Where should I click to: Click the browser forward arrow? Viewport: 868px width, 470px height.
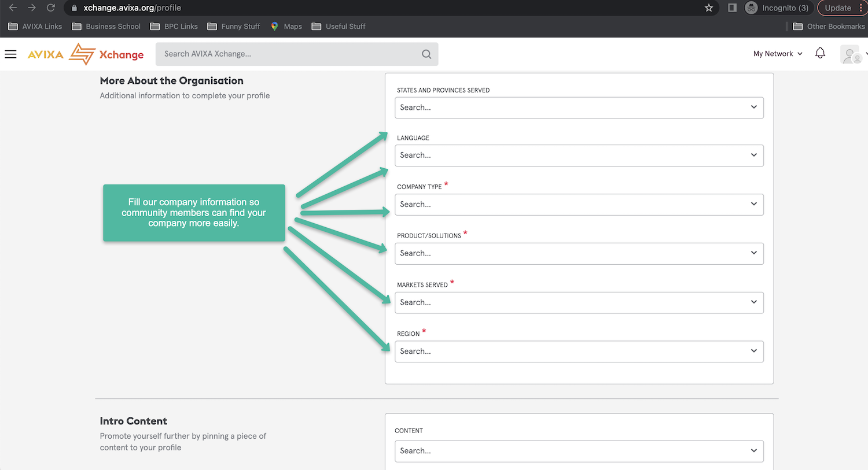[32, 8]
